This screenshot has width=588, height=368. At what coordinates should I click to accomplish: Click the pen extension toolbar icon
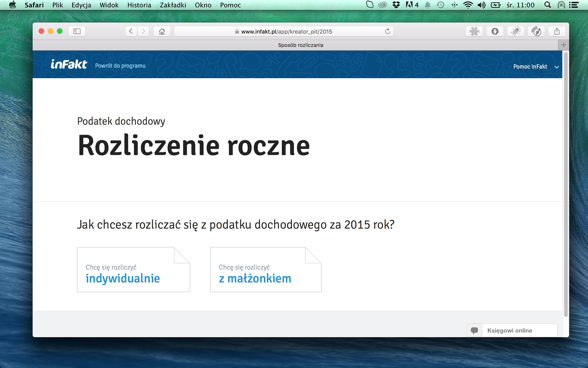point(515,31)
